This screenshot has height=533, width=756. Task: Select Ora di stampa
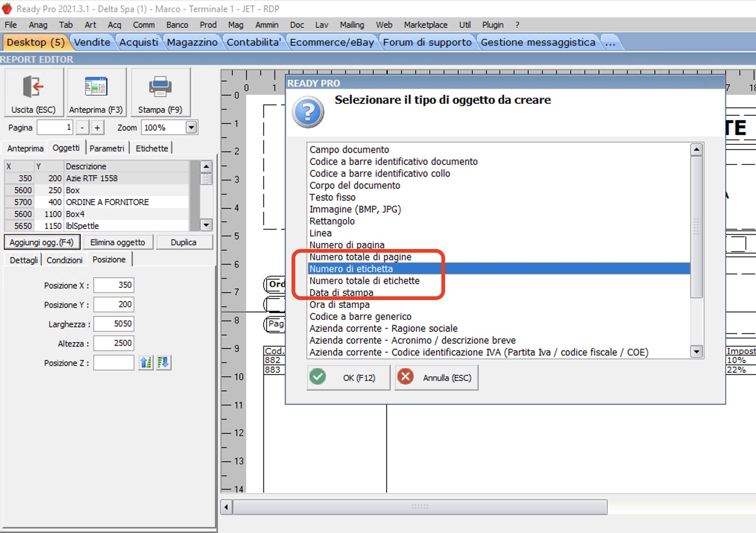499,305
